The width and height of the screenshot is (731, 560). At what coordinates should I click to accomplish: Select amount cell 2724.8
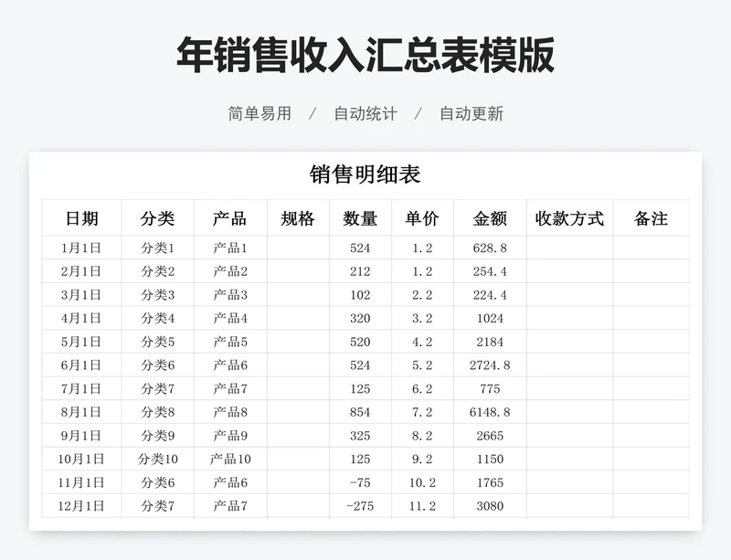point(490,365)
